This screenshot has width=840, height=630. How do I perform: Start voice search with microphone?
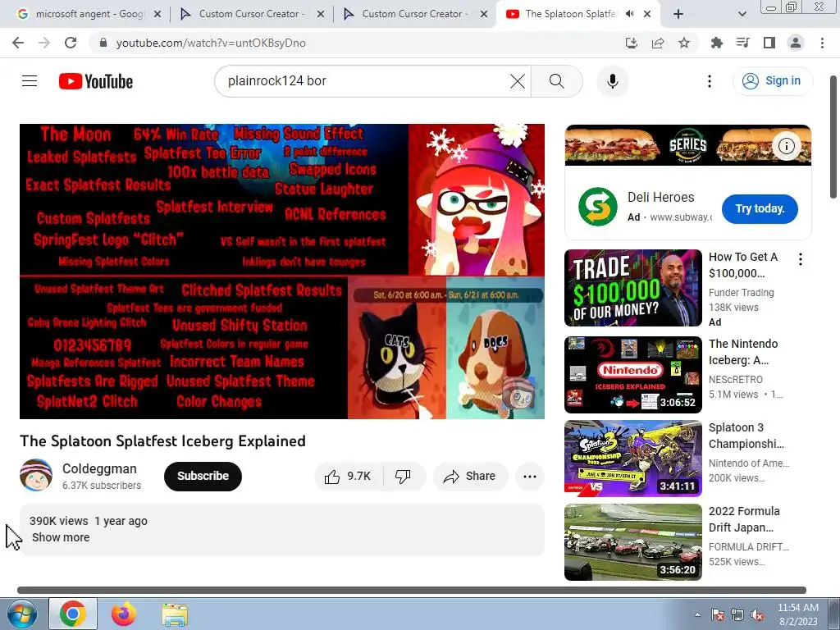point(612,81)
